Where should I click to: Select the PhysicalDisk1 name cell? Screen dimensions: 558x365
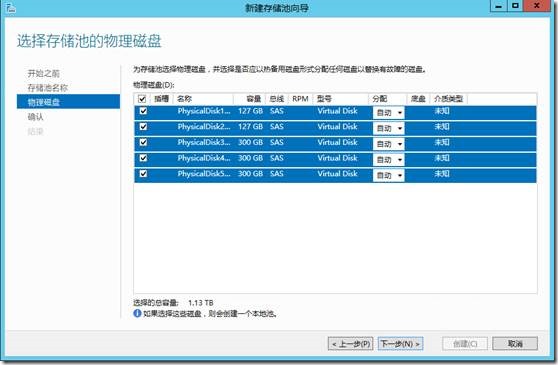(204, 111)
